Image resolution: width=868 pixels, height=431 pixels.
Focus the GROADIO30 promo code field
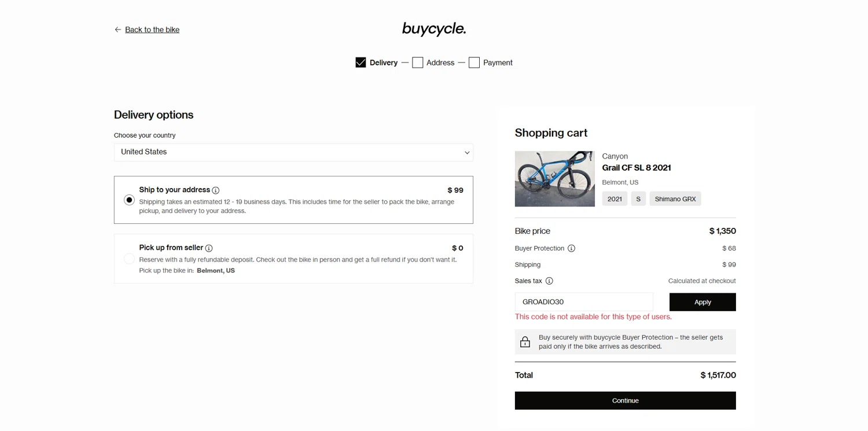(584, 302)
